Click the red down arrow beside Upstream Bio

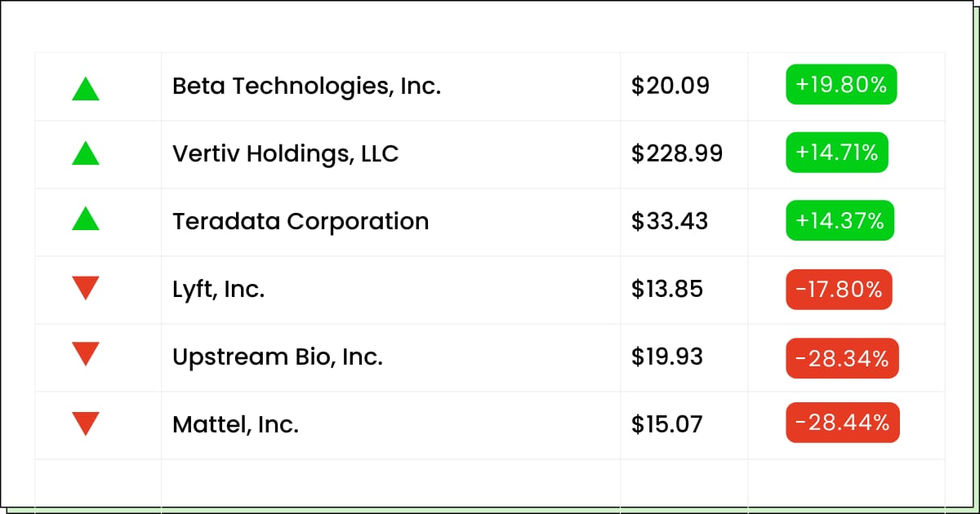coord(86,353)
